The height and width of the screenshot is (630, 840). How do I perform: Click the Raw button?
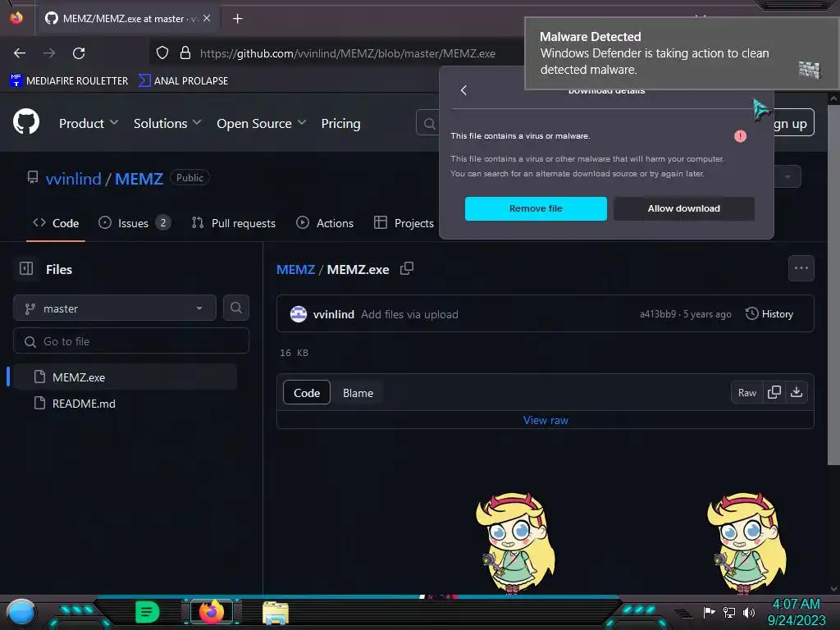747,393
